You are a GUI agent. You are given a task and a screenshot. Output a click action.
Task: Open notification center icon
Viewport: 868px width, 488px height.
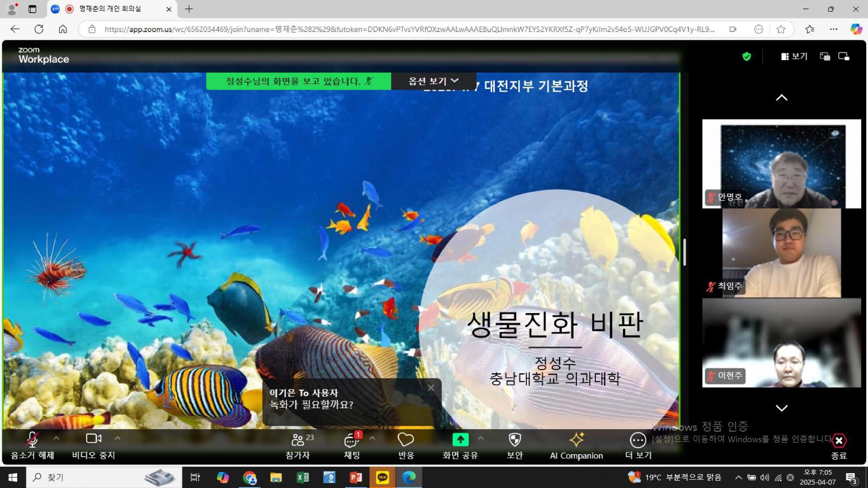(x=851, y=478)
